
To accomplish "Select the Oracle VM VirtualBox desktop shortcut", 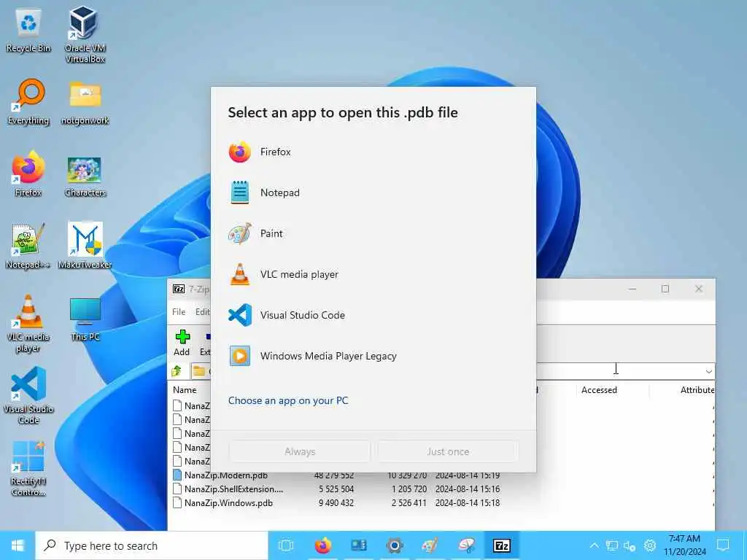I will (85, 35).
